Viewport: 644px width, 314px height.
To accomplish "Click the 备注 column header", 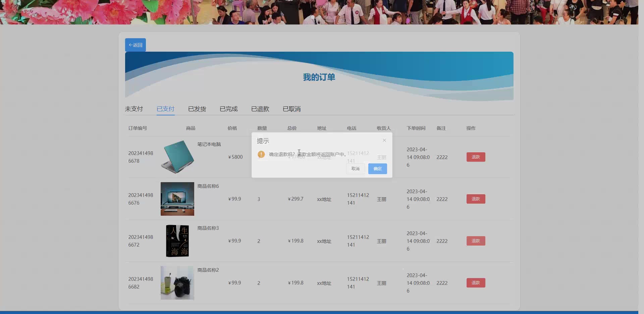I will click(441, 128).
